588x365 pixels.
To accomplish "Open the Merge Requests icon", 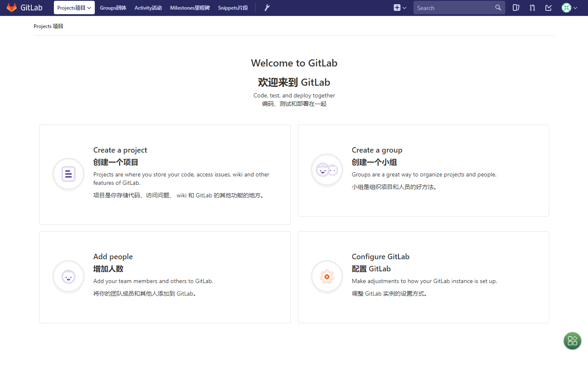I will tap(532, 8).
